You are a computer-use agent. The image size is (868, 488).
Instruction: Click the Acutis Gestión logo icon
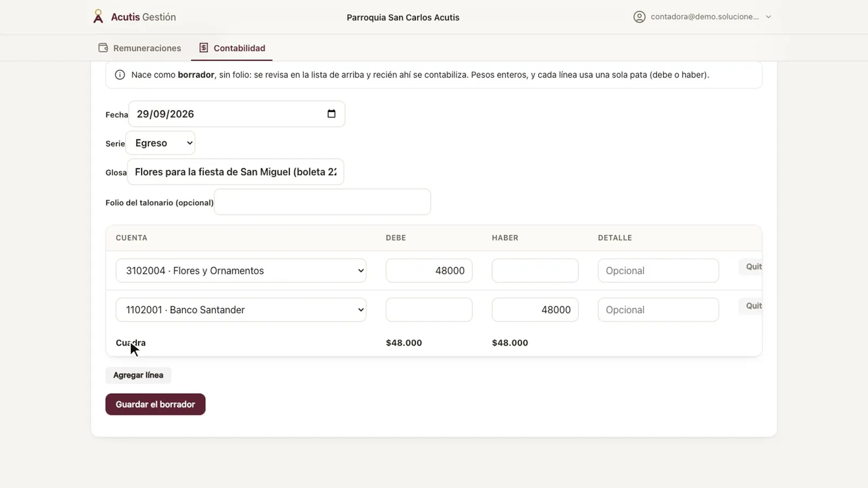pyautogui.click(x=98, y=17)
